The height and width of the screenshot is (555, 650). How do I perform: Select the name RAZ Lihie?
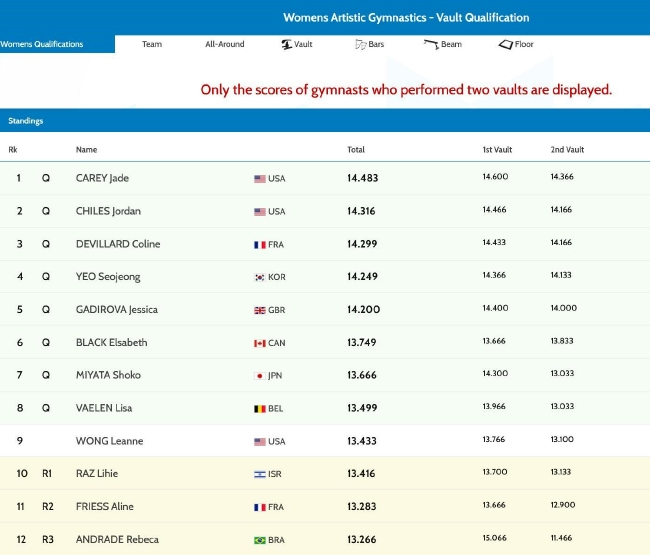pyautogui.click(x=97, y=473)
